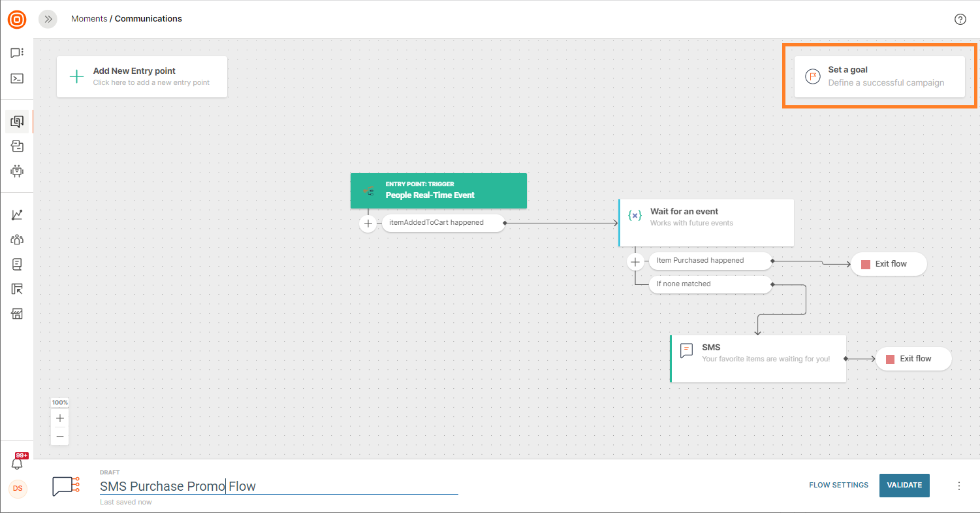Click the Validate button
This screenshot has width=980, height=513.
pos(904,485)
